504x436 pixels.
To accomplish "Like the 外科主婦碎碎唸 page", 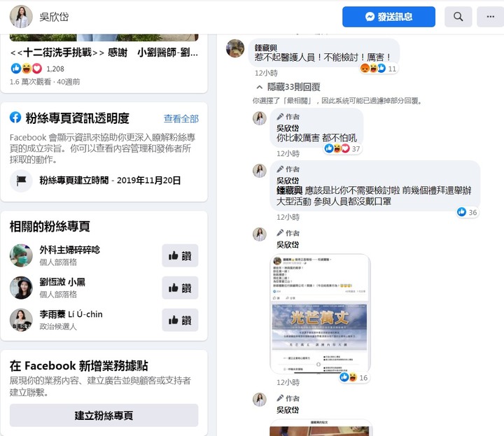I will [180, 255].
